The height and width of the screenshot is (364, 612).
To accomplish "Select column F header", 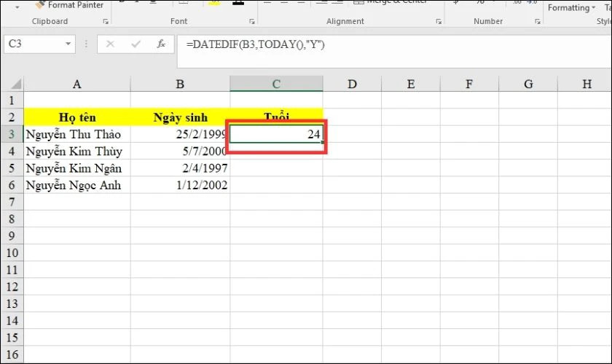I will point(469,84).
